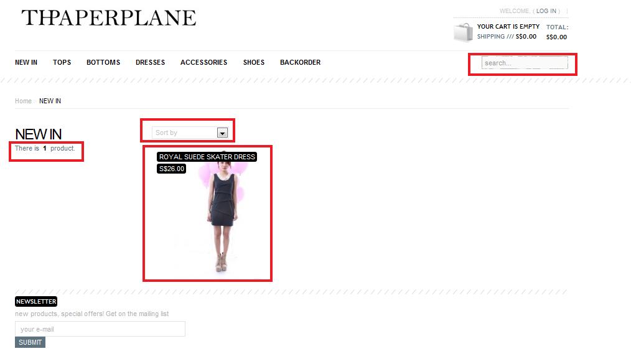Click the LOG IN link
This screenshot has width=631, height=364.
pos(546,11)
